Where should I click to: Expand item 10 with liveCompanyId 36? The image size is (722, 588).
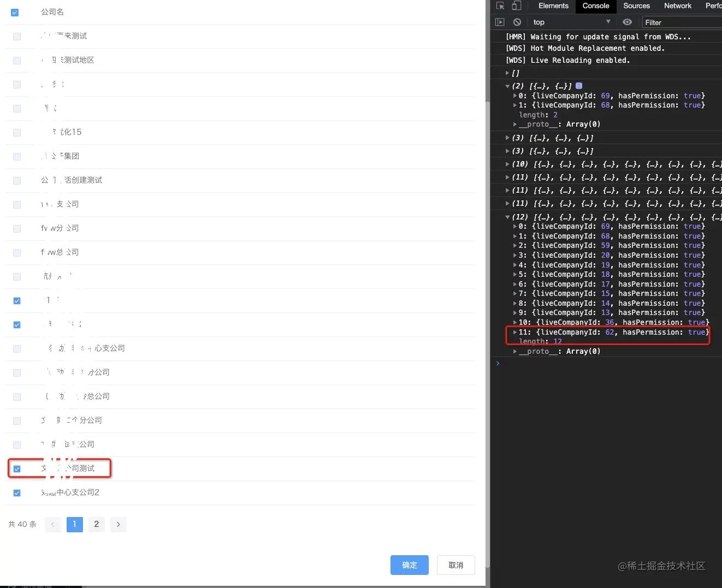[514, 322]
